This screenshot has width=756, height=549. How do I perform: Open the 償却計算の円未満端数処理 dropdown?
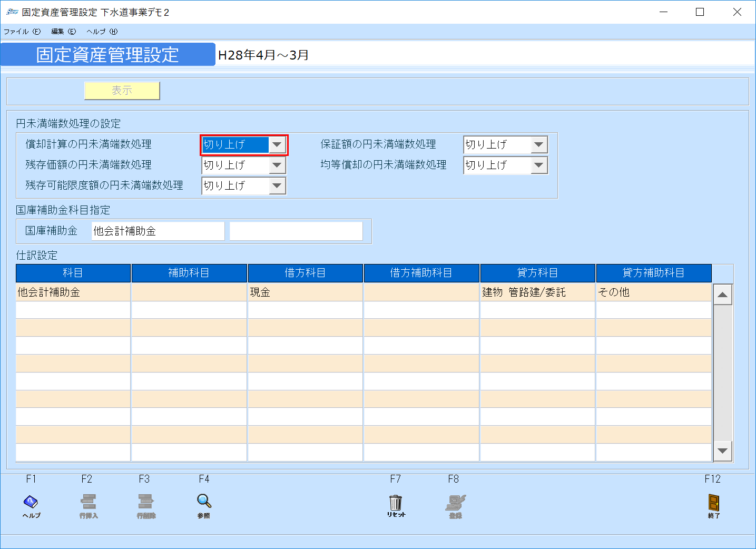click(x=278, y=144)
